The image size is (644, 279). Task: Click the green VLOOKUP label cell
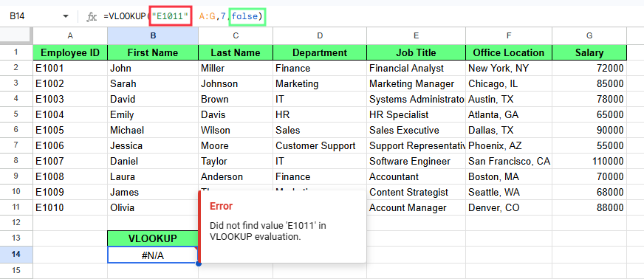coord(153,238)
